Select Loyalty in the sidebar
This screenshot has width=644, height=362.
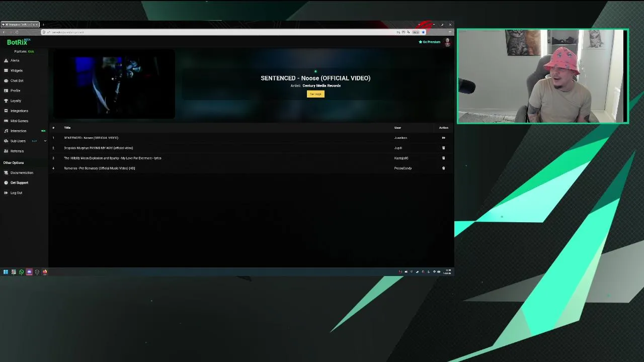[x=16, y=101]
